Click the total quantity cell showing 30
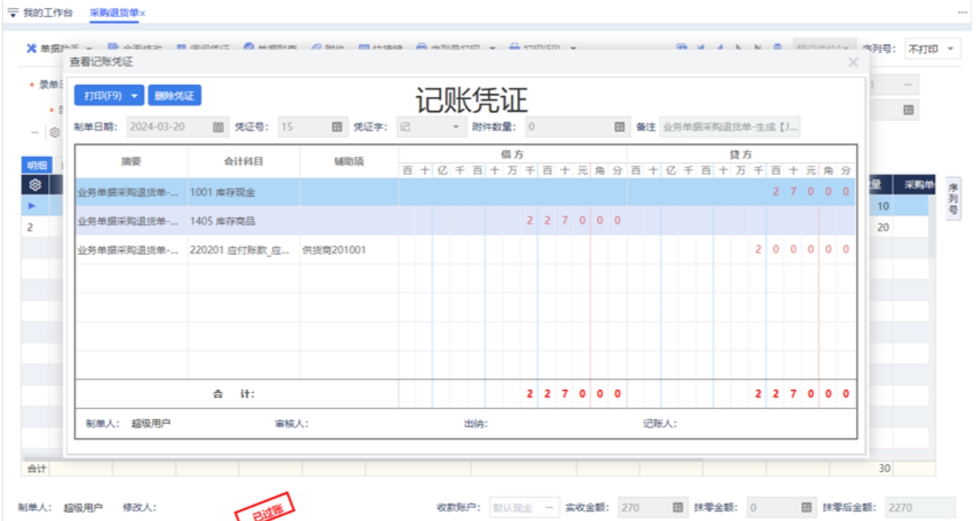The width and height of the screenshot is (980, 521). click(x=884, y=469)
